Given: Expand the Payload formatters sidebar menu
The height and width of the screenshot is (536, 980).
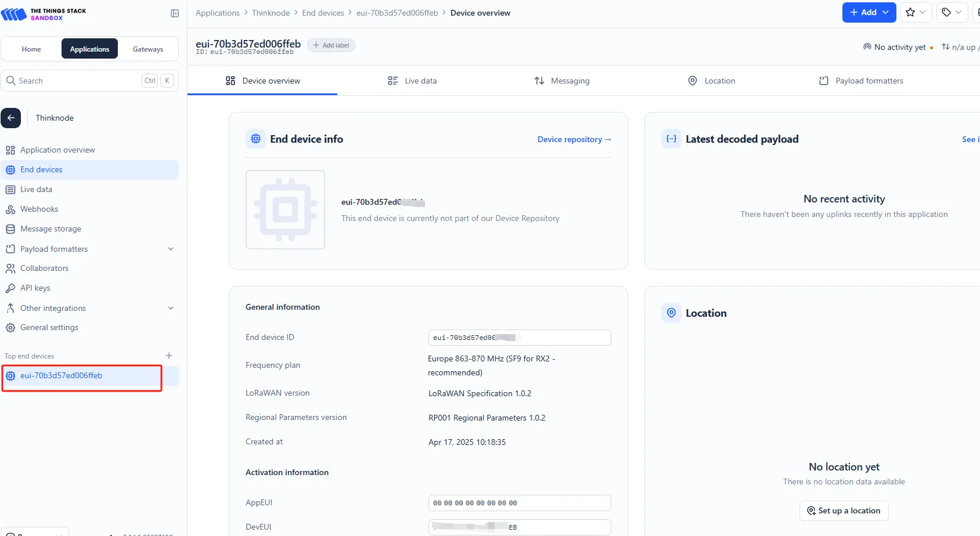Looking at the screenshot, I should point(171,249).
